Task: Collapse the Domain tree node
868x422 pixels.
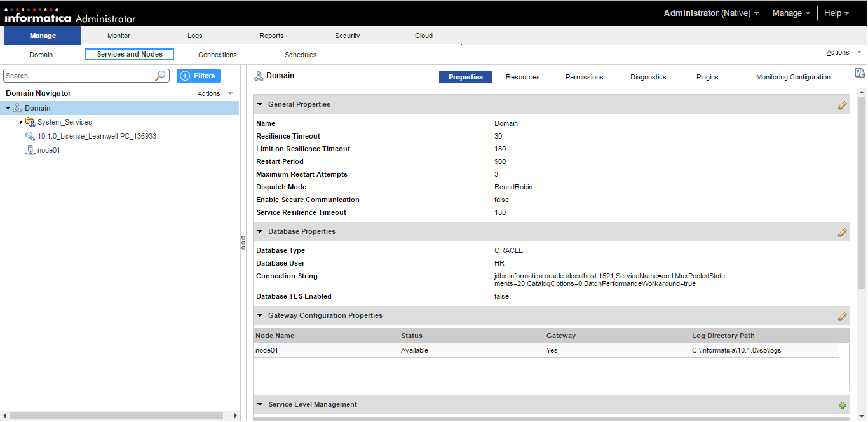Action: (x=8, y=108)
